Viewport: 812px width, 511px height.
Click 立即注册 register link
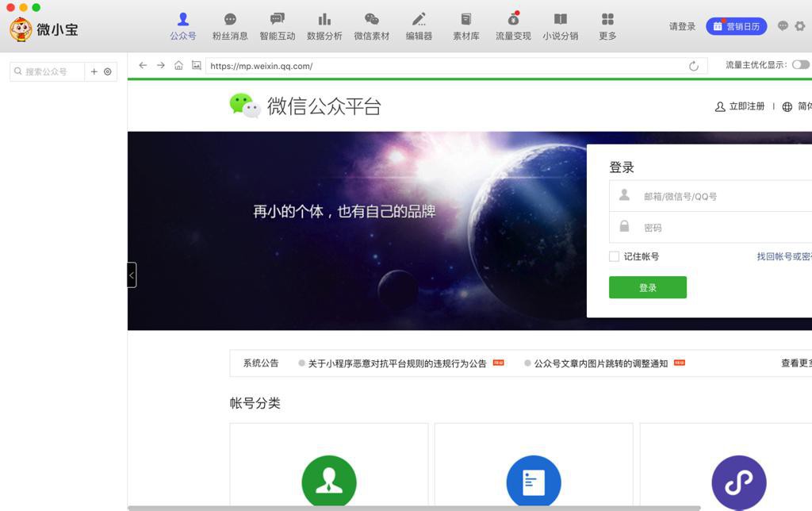[x=740, y=106]
